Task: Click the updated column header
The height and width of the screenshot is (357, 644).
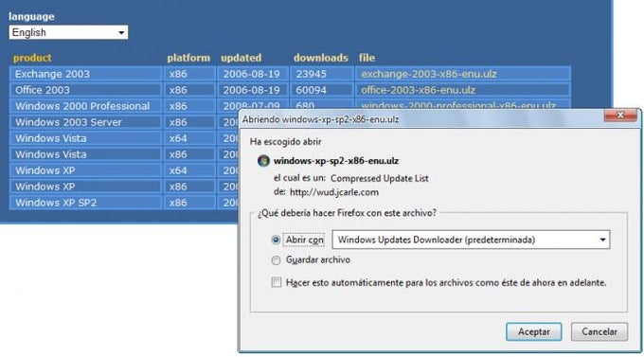Action: [x=241, y=58]
